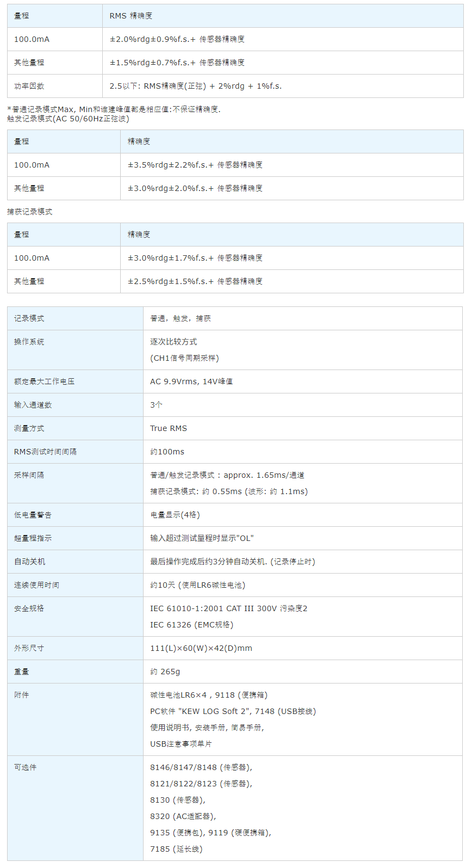The height and width of the screenshot is (868, 472).
Task: Select the "采样间隔" row label
Action: click(29, 475)
